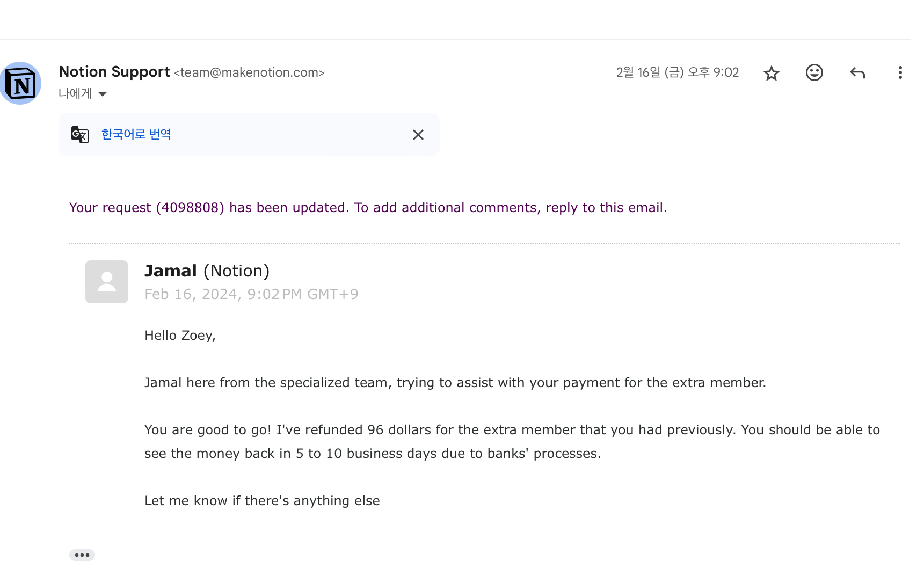Click the 한국어로 번역 translate link
Image resolution: width=924 pixels, height=576 pixels.
tap(136, 134)
